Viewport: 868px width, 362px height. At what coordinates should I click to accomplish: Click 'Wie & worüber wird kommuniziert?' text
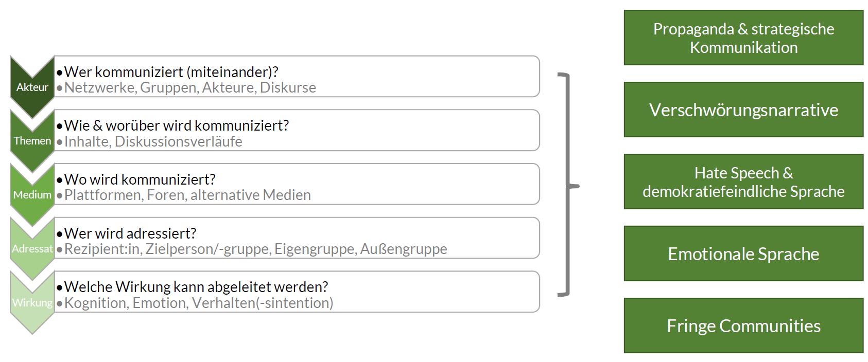[x=177, y=125]
